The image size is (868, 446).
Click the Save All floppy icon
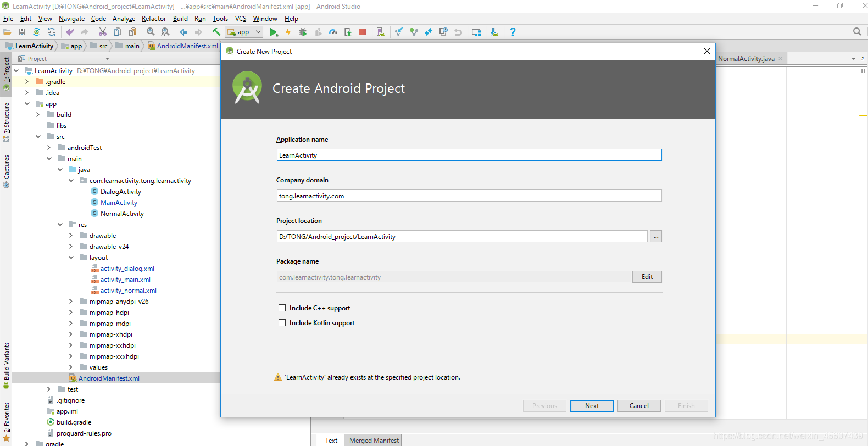22,32
